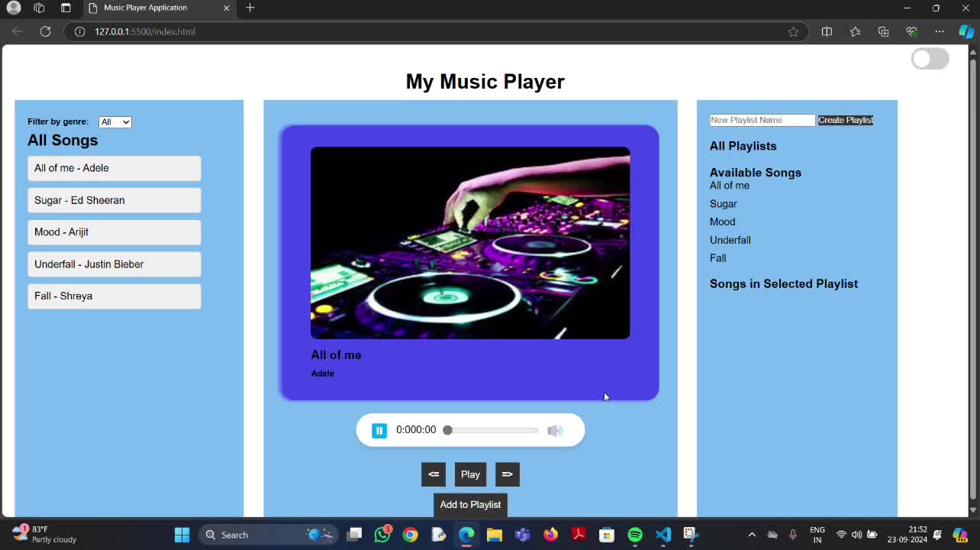Open tab actions menu icon
980x550 pixels.
[x=66, y=8]
